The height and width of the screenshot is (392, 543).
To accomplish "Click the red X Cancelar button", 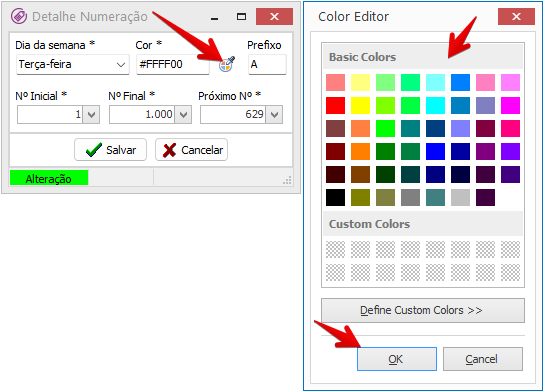I will [192, 150].
